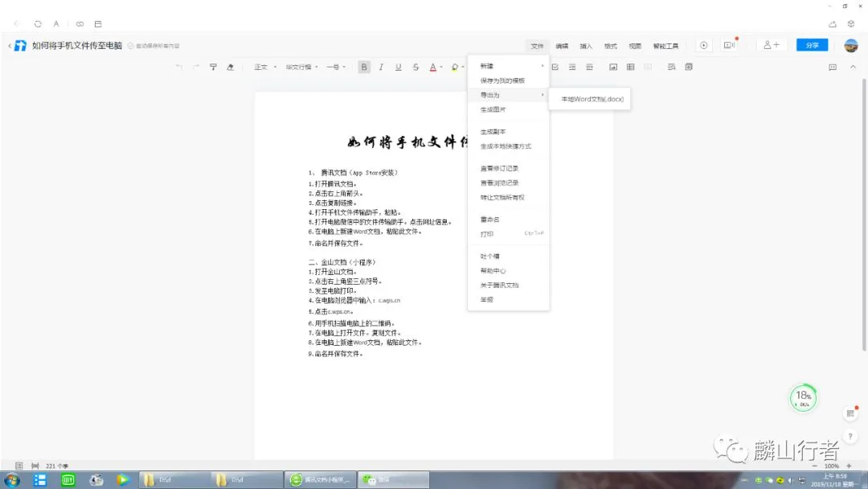The height and width of the screenshot is (489, 868).
Task: Open highlight color dropdown arrow
Action: [x=463, y=68]
